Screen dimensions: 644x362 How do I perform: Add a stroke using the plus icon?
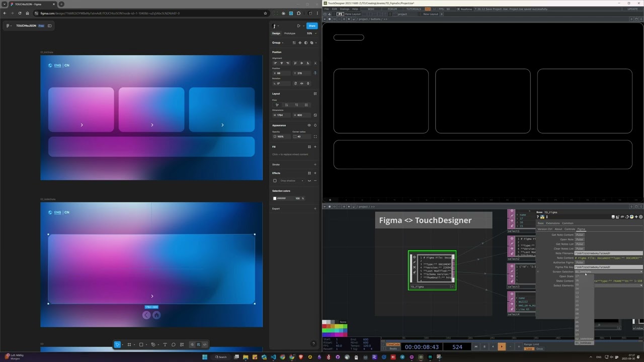point(315,164)
